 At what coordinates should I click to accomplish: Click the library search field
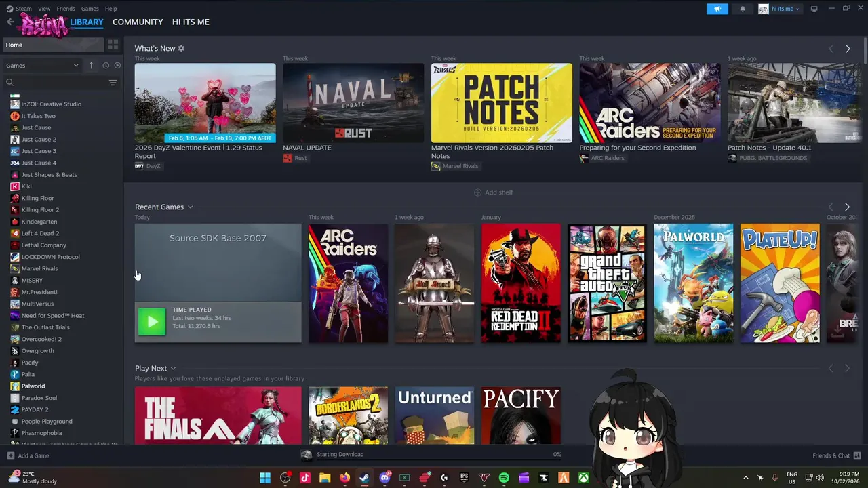(54, 83)
